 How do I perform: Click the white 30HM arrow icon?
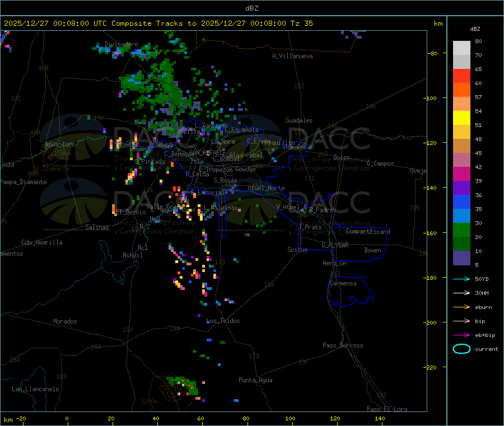[x=461, y=293]
